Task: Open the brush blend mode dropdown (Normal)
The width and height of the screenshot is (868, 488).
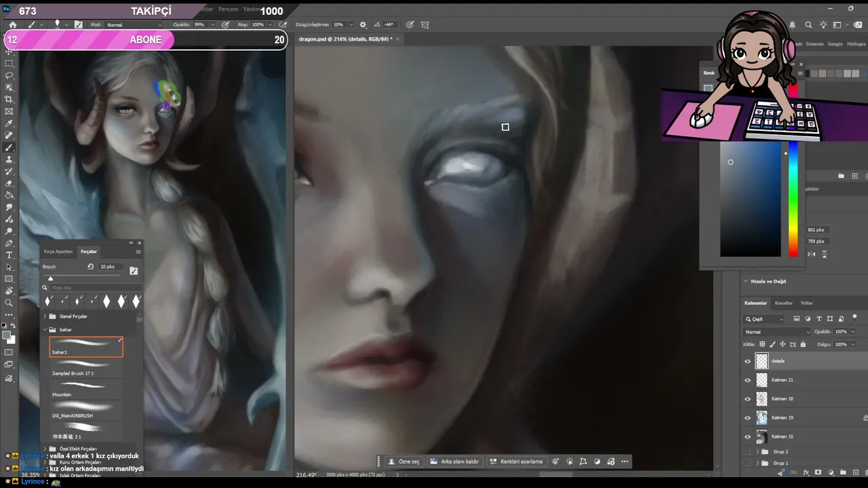Action: pos(134,25)
